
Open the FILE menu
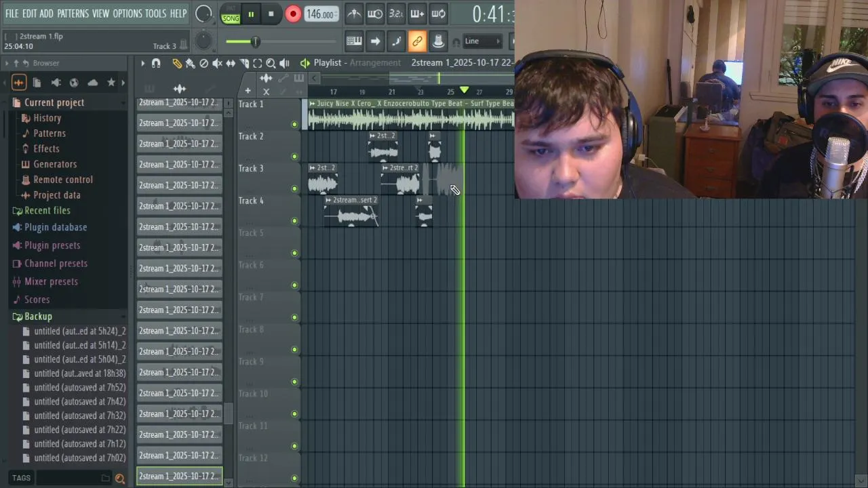pyautogui.click(x=12, y=14)
